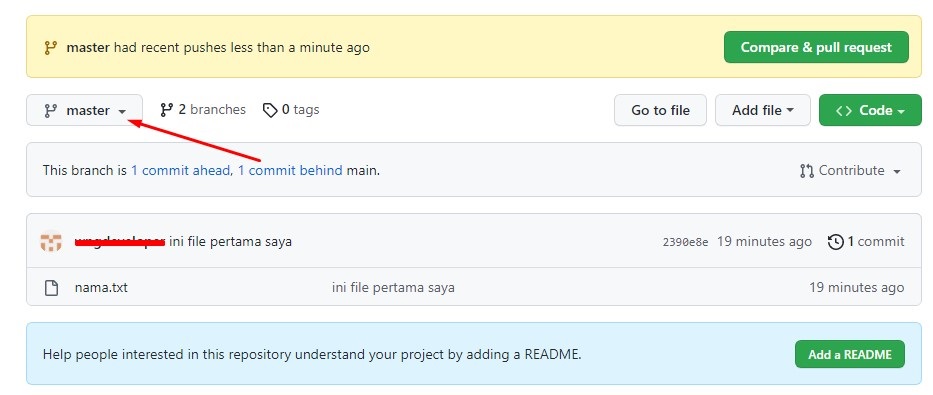Open the 0 tags link
This screenshot has width=933, height=395.
pyautogui.click(x=291, y=109)
